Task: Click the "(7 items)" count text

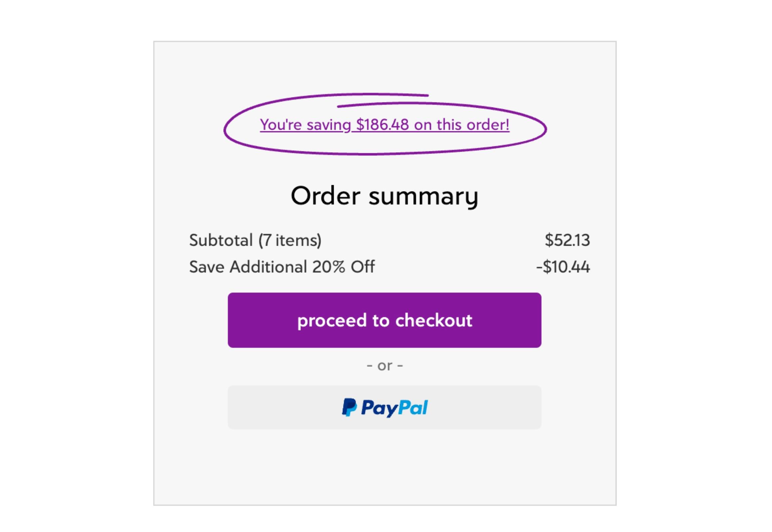Action: 290,240
